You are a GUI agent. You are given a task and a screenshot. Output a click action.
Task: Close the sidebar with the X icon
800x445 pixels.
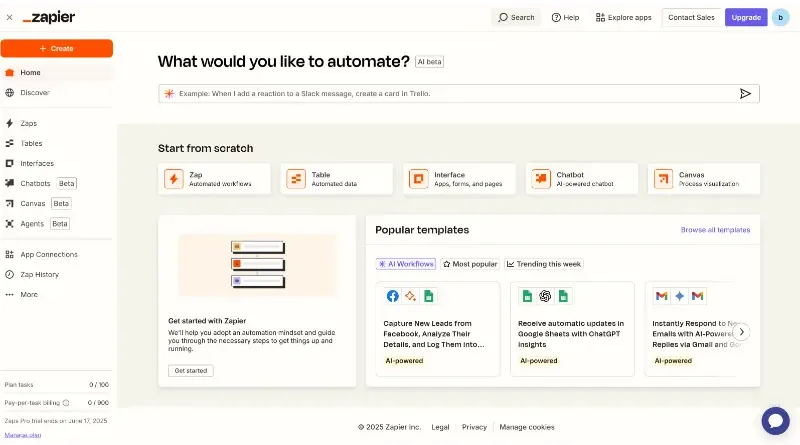9,17
